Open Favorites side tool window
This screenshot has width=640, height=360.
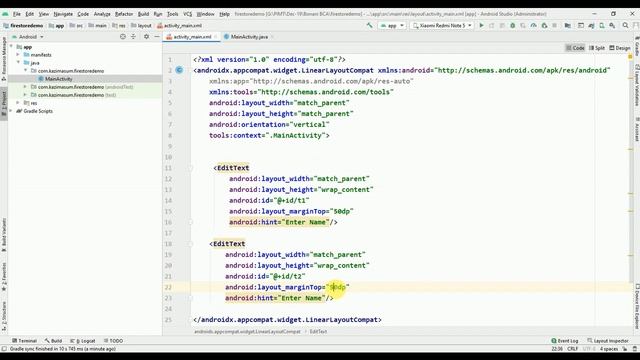point(4,277)
